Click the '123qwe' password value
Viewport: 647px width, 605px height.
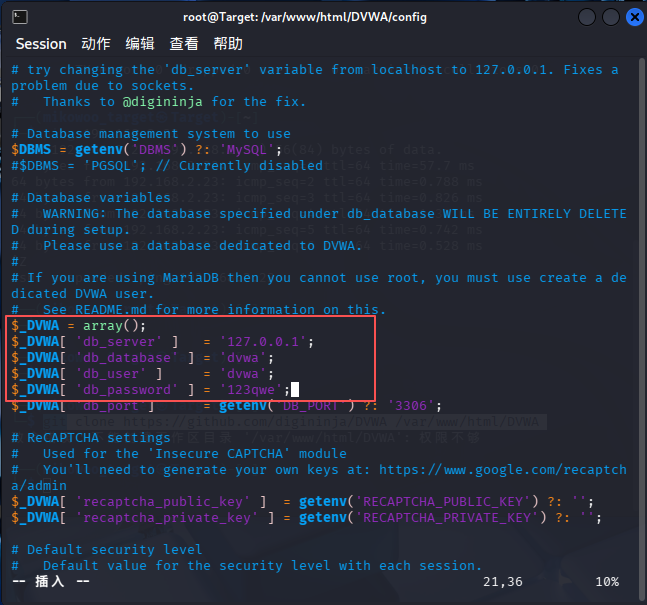(251, 390)
